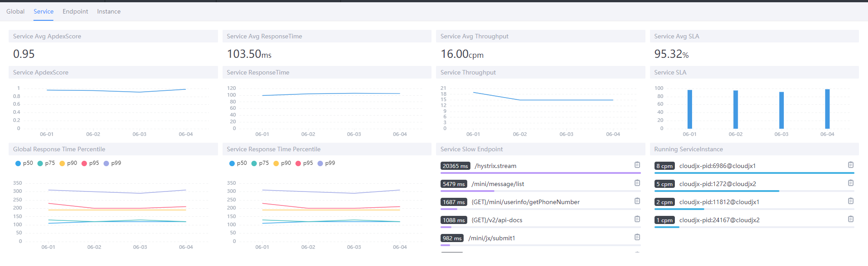Click the /hystrix.stream slow endpoint entry
This screenshot has width=868, height=266.
[x=495, y=166]
